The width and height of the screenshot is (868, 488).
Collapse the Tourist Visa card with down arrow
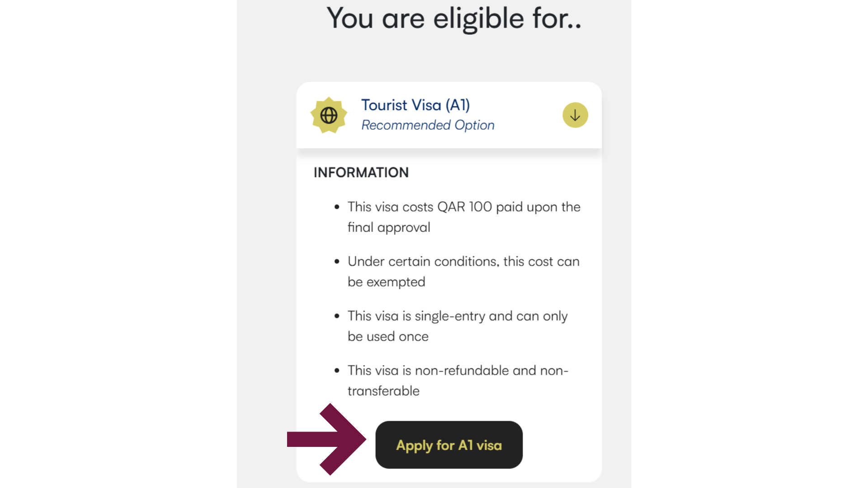pos(575,115)
